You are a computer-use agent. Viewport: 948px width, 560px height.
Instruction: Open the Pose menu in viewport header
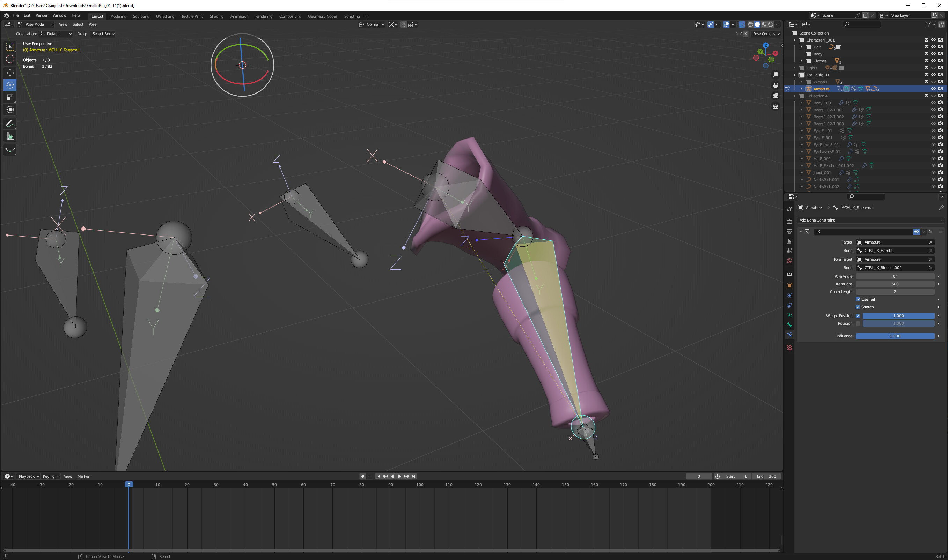click(x=93, y=24)
